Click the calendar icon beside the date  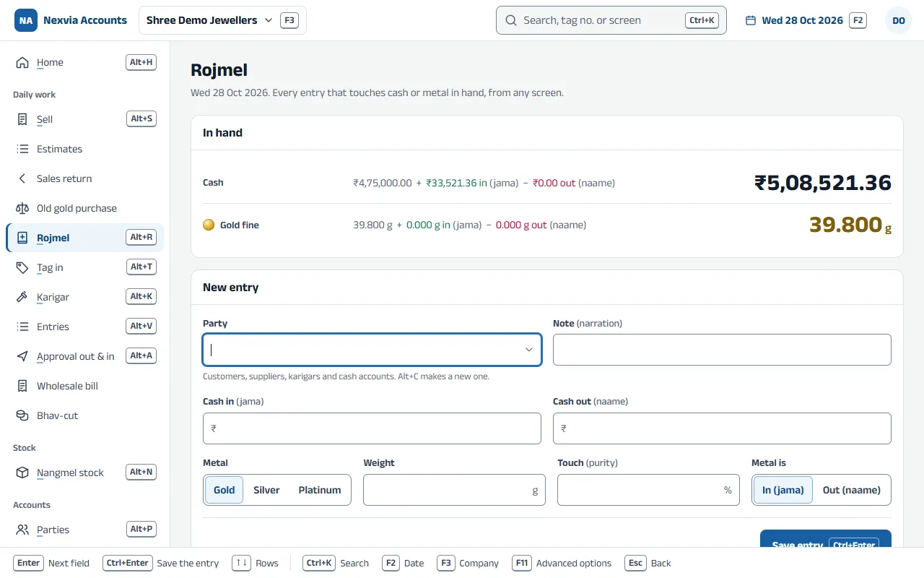click(751, 20)
